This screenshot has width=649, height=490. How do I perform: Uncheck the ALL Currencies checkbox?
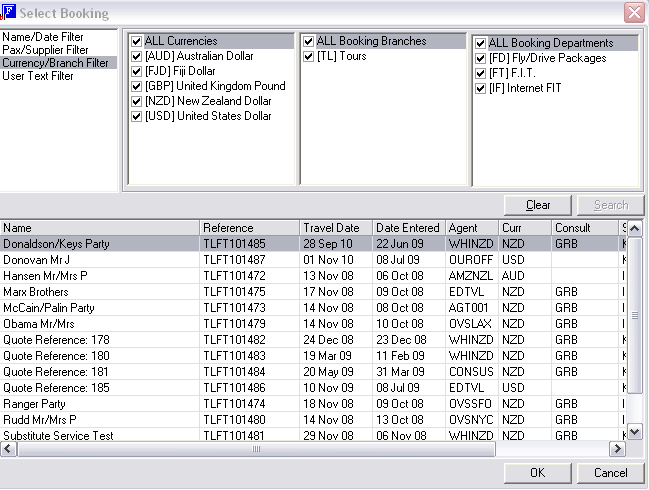137,42
